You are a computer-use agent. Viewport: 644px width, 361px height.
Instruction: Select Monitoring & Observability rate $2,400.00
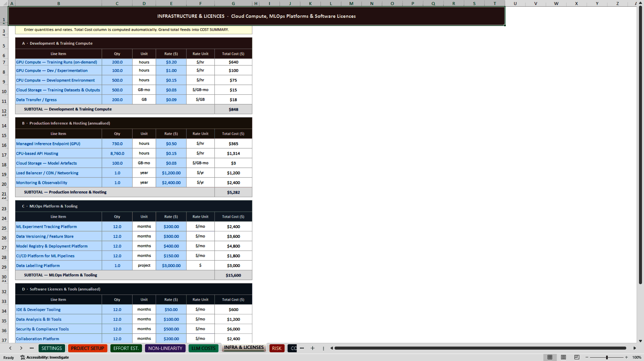(x=171, y=183)
